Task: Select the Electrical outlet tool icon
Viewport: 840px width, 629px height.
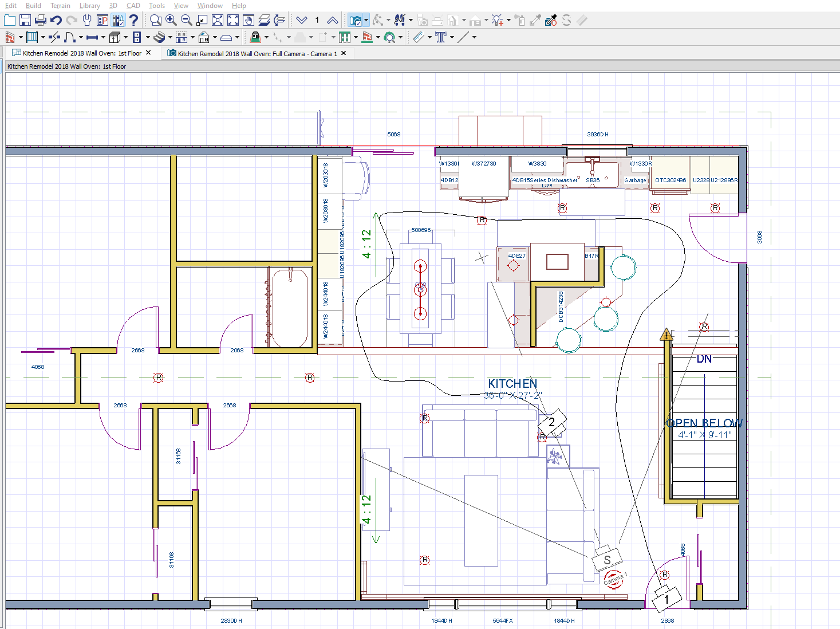Action: tap(137, 37)
